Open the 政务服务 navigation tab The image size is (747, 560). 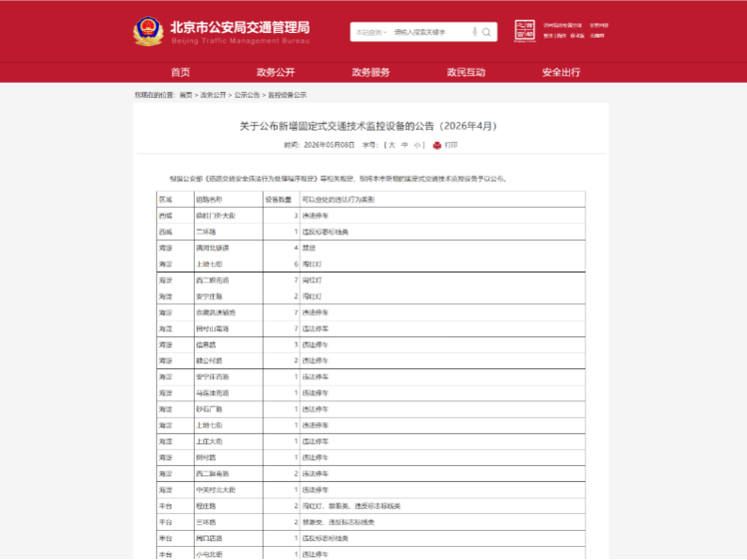(370, 72)
